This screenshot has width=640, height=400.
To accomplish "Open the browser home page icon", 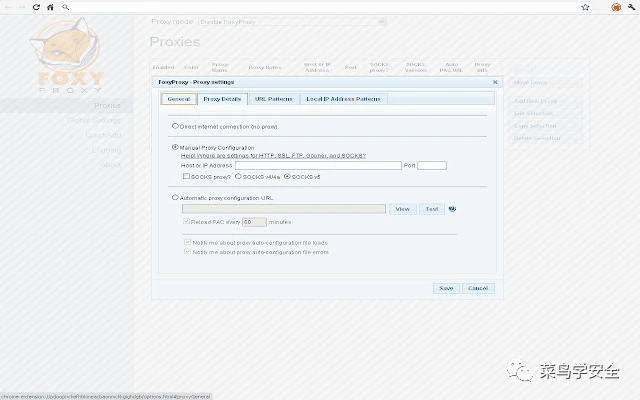I will [50, 7].
